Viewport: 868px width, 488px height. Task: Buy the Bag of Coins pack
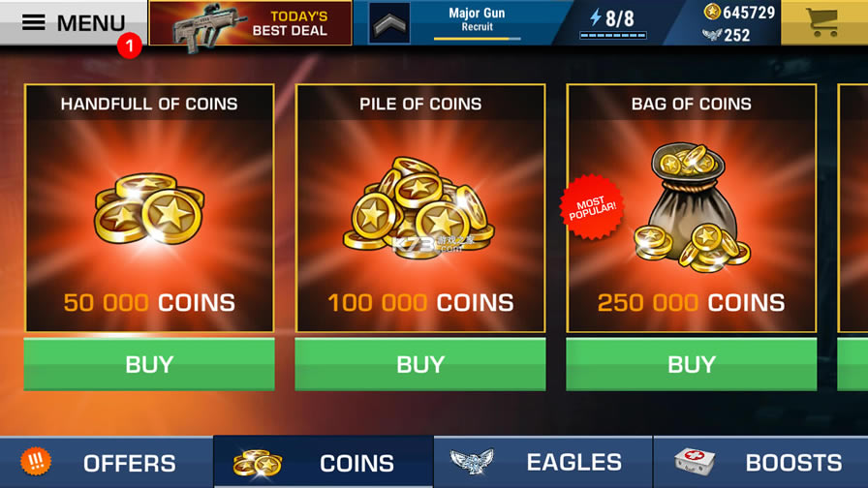(692, 364)
